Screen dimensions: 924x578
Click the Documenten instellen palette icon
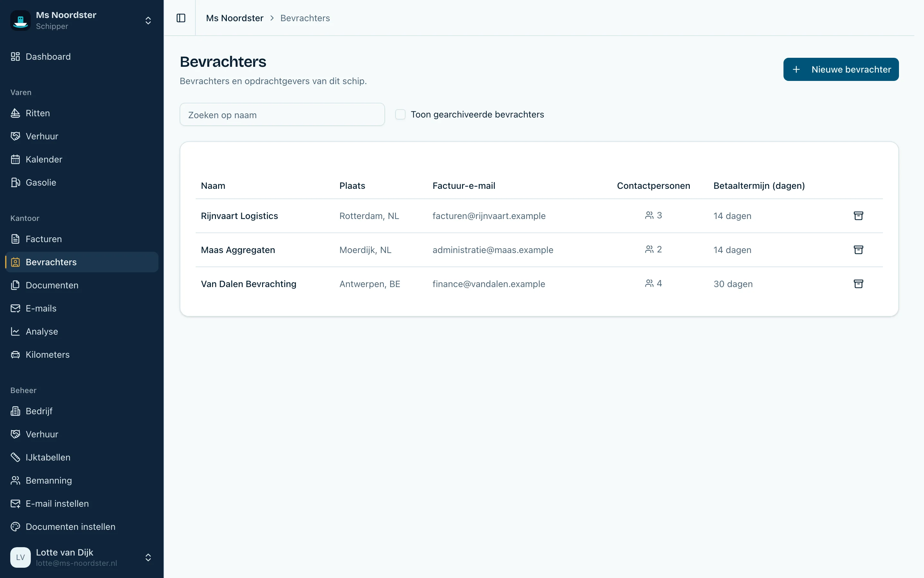point(15,527)
